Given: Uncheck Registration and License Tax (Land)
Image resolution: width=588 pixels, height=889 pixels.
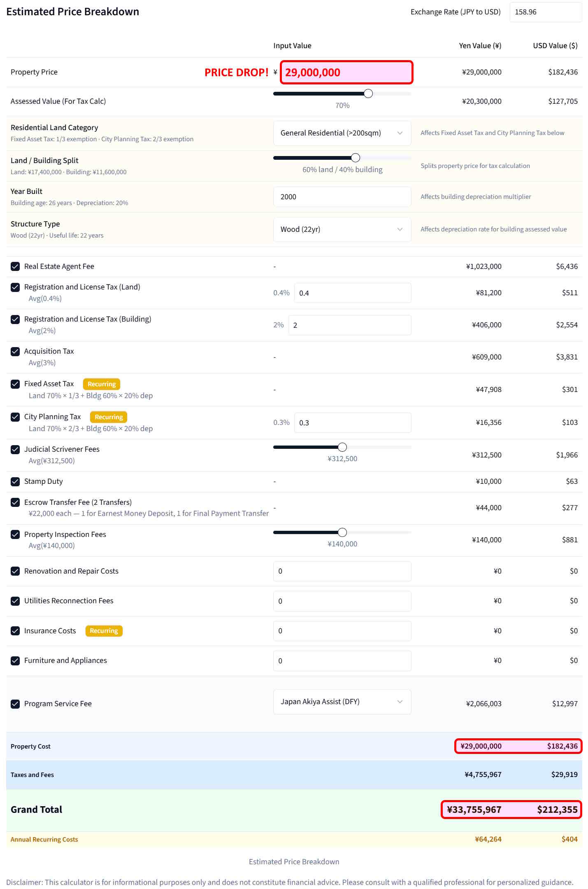Looking at the screenshot, I should [15, 287].
